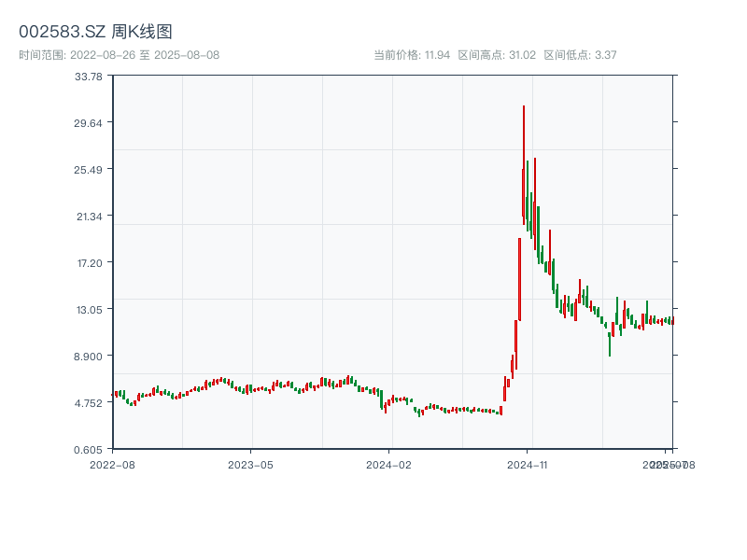Select the time range text 2022-08-26 至 2025-08-08
Image resolution: width=747 pixels, height=560 pixels.
tap(145, 55)
